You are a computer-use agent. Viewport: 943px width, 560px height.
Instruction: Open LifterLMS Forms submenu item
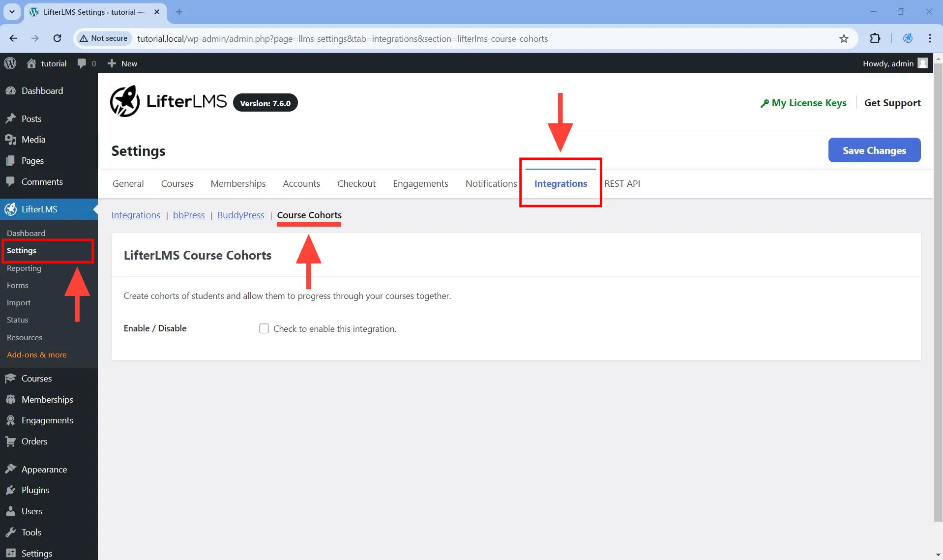click(18, 285)
